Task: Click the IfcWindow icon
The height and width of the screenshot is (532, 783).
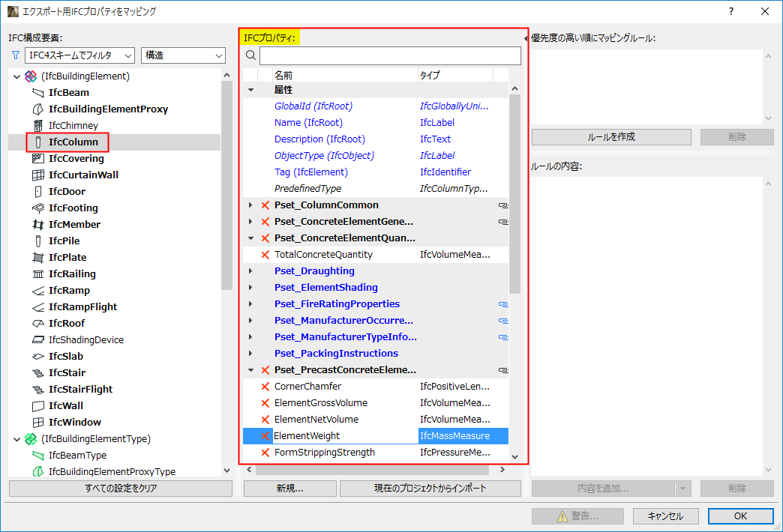Action: (38, 422)
